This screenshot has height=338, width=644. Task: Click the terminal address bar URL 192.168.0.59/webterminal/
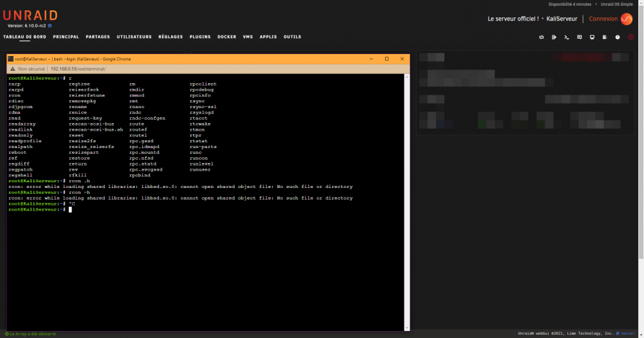point(78,69)
